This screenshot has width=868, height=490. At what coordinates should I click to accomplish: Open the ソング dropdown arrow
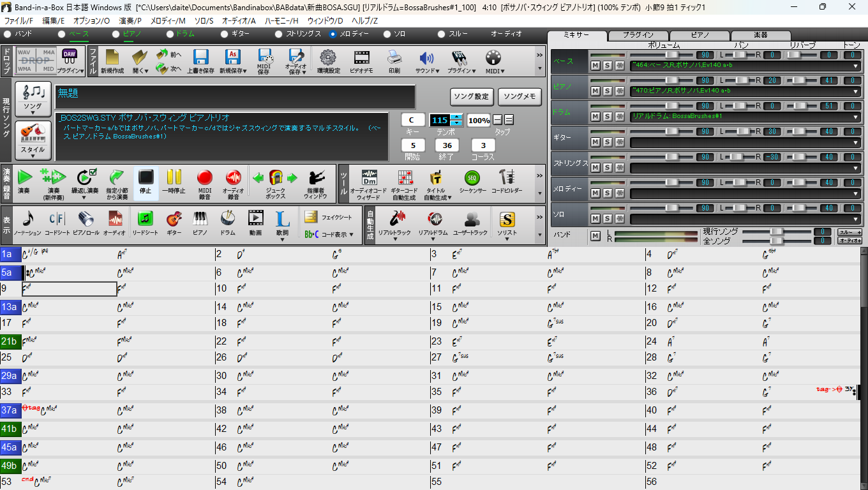pos(33,112)
